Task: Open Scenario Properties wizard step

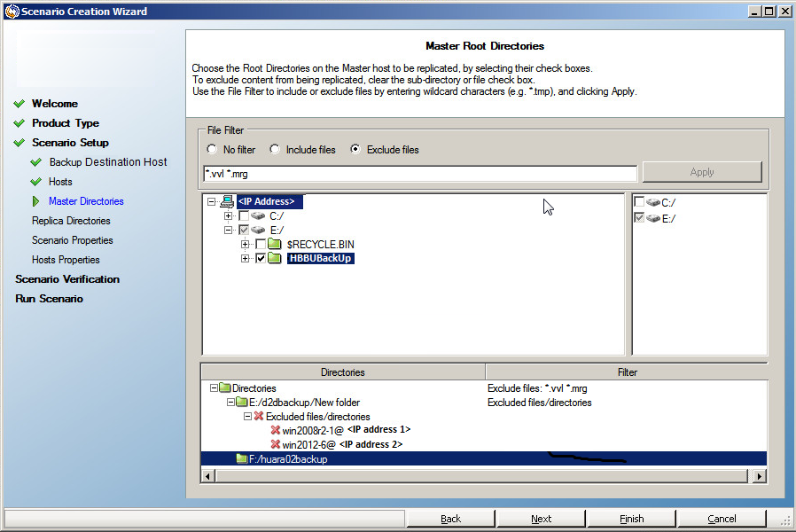Action: [x=73, y=240]
